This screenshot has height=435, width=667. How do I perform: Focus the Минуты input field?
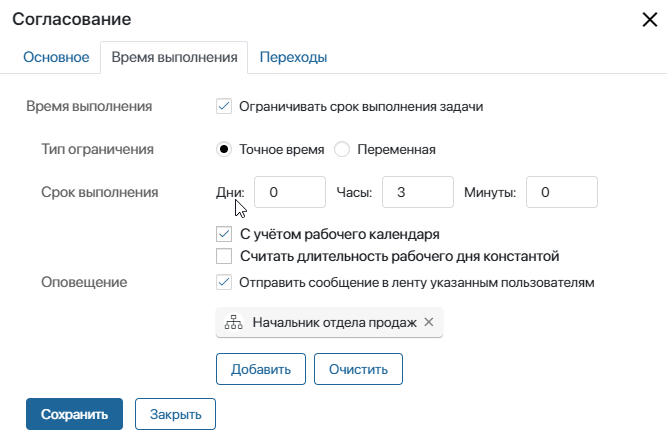(x=562, y=192)
